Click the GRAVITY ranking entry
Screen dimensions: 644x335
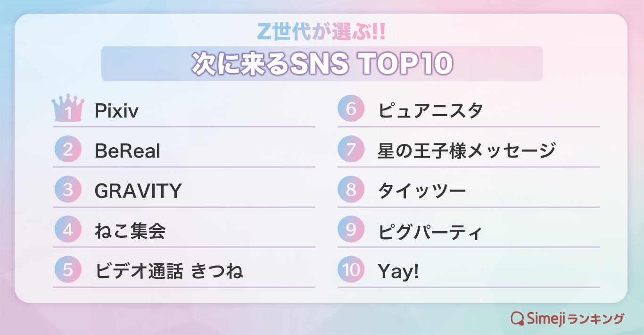138,191
